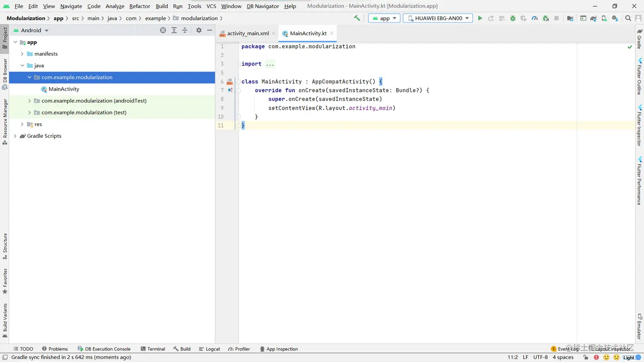The width and height of the screenshot is (644, 362).
Task: Expand com.example.modularization (androidTest) package
Action: (x=29, y=101)
